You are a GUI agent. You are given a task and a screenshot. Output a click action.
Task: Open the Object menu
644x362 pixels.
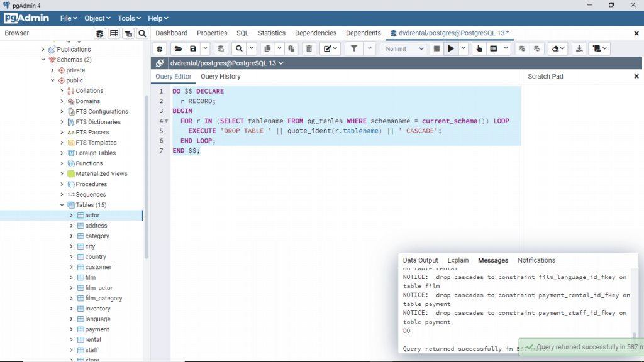point(97,18)
